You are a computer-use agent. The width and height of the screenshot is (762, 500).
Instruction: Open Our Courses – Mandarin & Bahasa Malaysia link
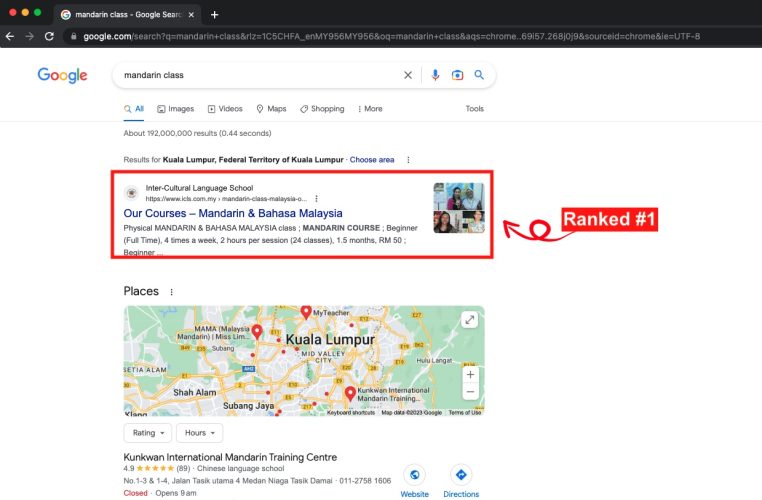(233, 213)
